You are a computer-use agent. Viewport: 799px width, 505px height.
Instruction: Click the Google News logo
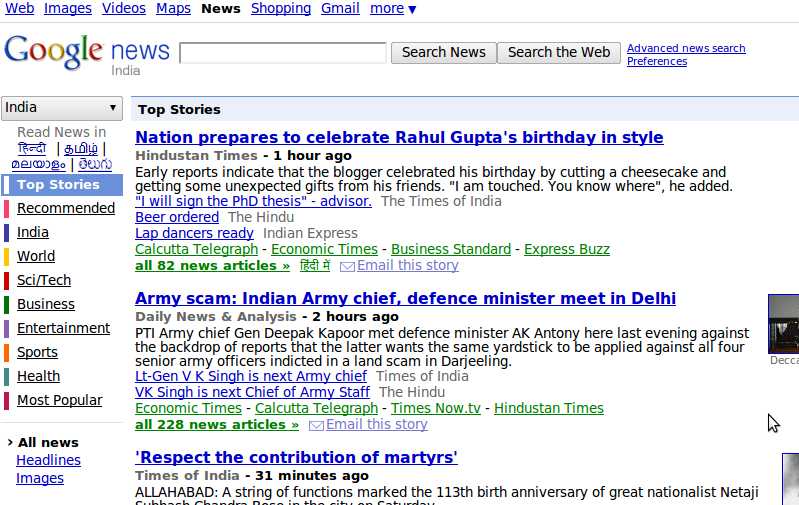pos(86,52)
